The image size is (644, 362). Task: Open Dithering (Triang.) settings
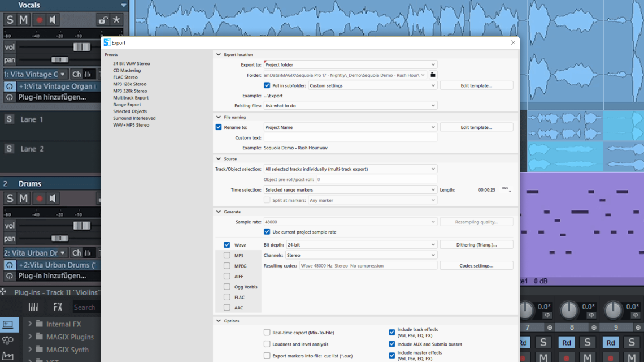476,245
